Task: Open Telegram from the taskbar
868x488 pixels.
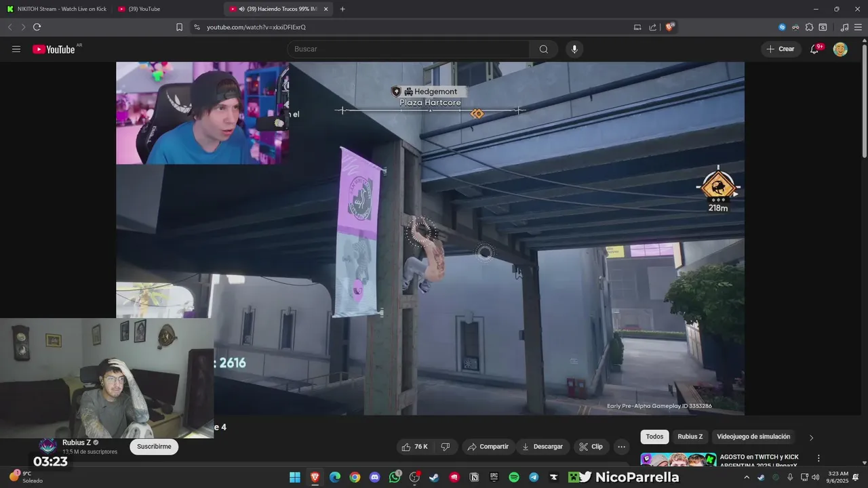Action: tap(534, 477)
